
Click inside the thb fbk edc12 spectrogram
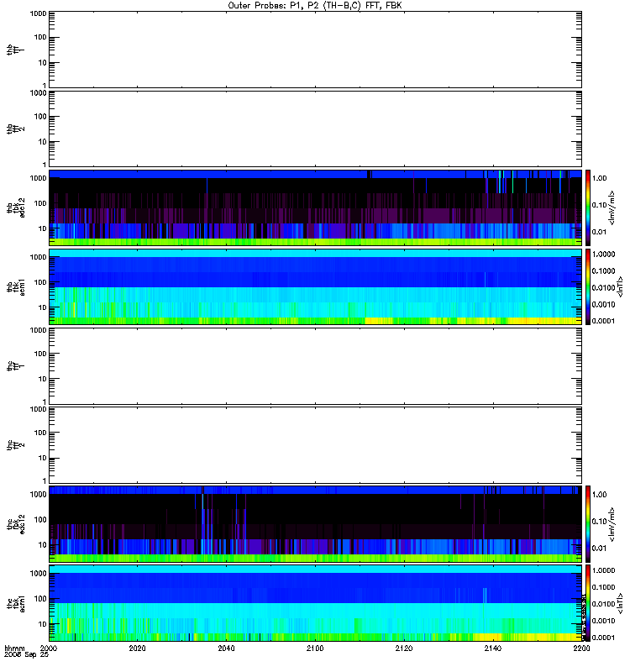tap(315, 207)
